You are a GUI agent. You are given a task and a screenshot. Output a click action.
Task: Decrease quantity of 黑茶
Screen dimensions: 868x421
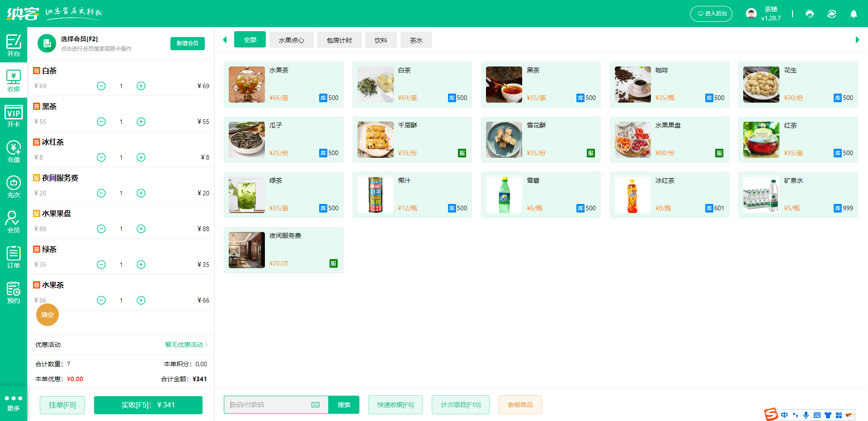(x=101, y=122)
